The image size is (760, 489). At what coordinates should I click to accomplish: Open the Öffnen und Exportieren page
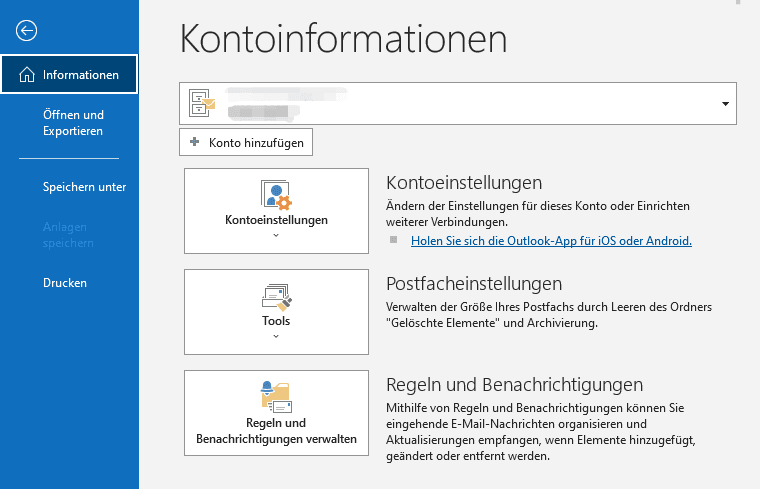click(x=73, y=123)
